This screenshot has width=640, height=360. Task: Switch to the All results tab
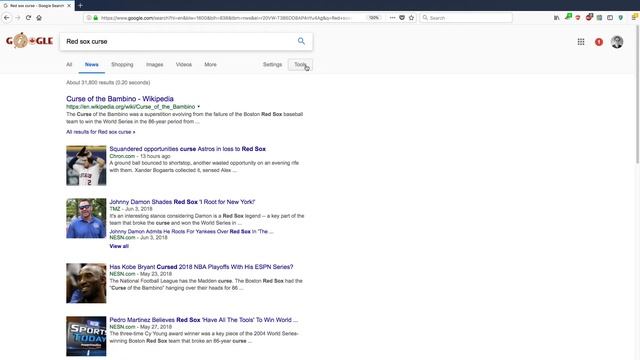coord(69,64)
